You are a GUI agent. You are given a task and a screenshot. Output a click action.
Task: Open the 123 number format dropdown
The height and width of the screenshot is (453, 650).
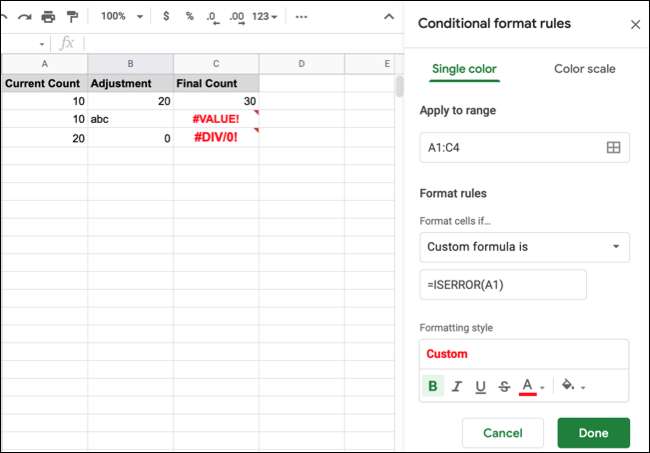pos(267,17)
